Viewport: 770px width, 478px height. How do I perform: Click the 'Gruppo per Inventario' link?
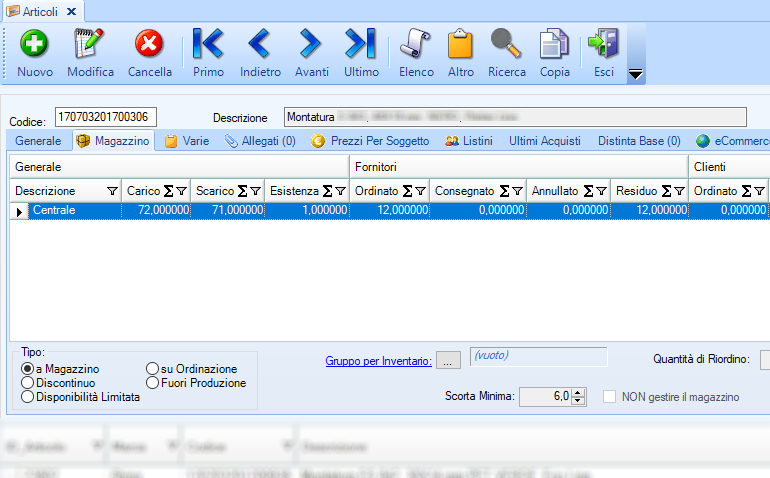[x=378, y=360]
